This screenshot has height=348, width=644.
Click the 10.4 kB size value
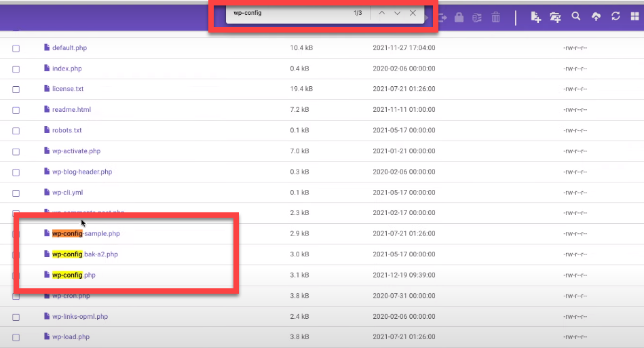point(301,47)
